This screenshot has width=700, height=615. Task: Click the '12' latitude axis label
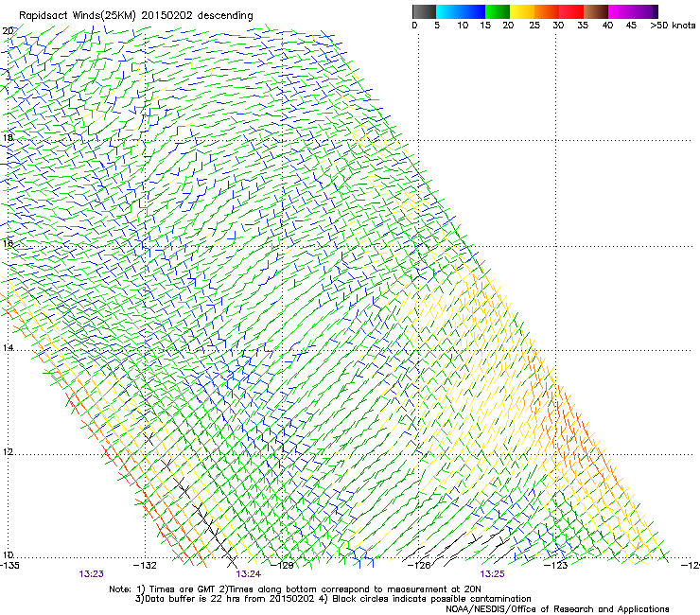pyautogui.click(x=8, y=452)
